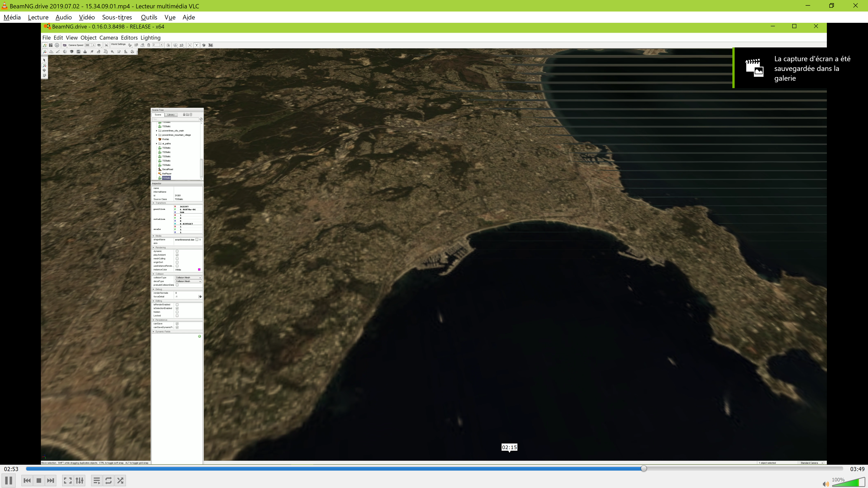Select the Terrain Painter brush icon
Screen dimensions: 868x488
58,52
